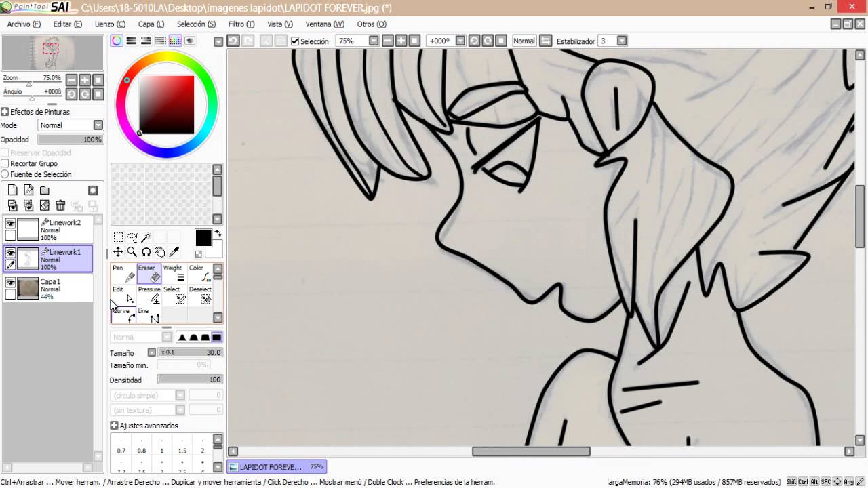Open the color panel options dropdown arrow
This screenshot has width=868, height=488.
tap(218, 41)
